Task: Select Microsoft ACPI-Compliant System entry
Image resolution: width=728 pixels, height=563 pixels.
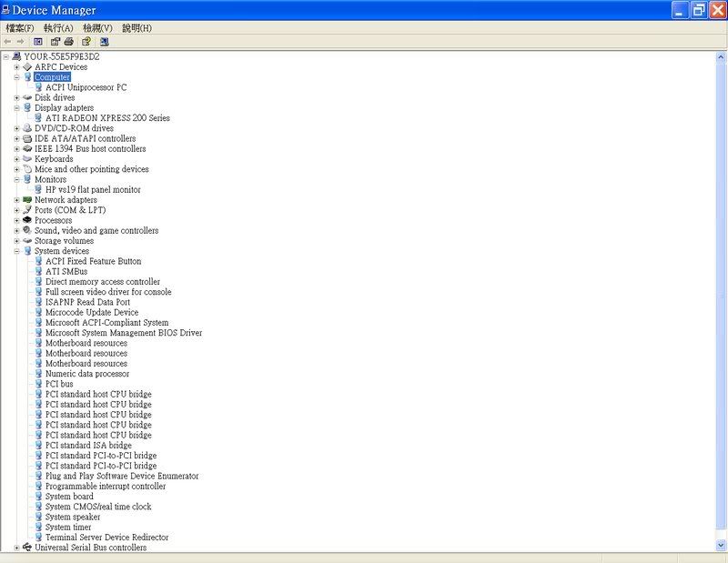Action: [106, 323]
